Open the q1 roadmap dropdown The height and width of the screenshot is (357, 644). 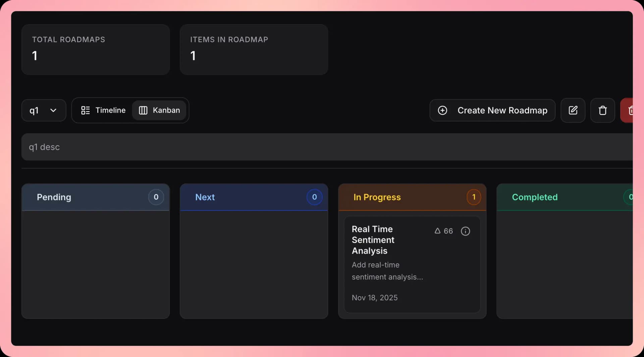pyautogui.click(x=44, y=110)
